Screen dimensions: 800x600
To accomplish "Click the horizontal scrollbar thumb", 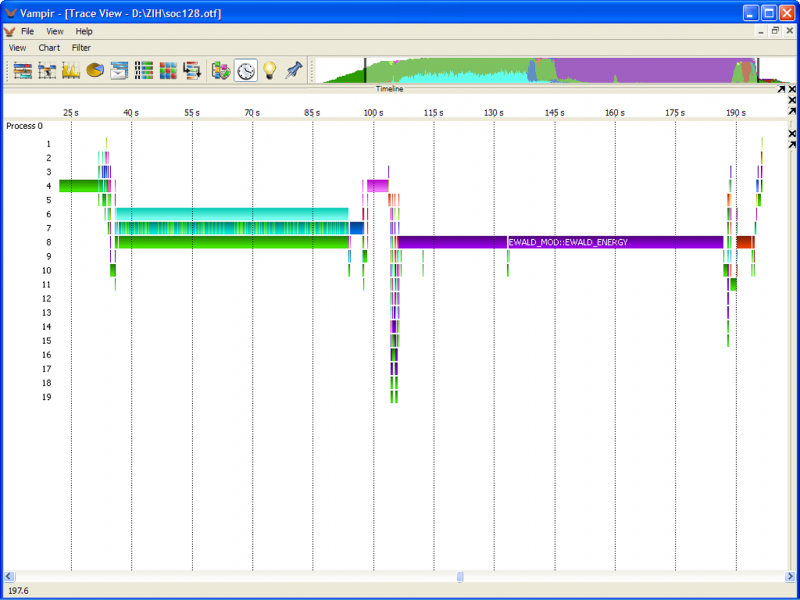I will pyautogui.click(x=460, y=577).
